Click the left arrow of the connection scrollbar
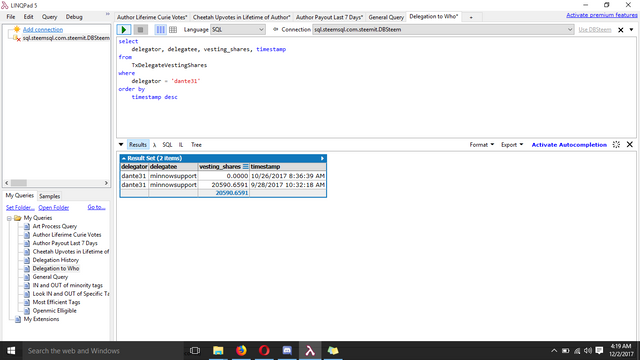Screen dimensions: 640x360 [7, 183]
